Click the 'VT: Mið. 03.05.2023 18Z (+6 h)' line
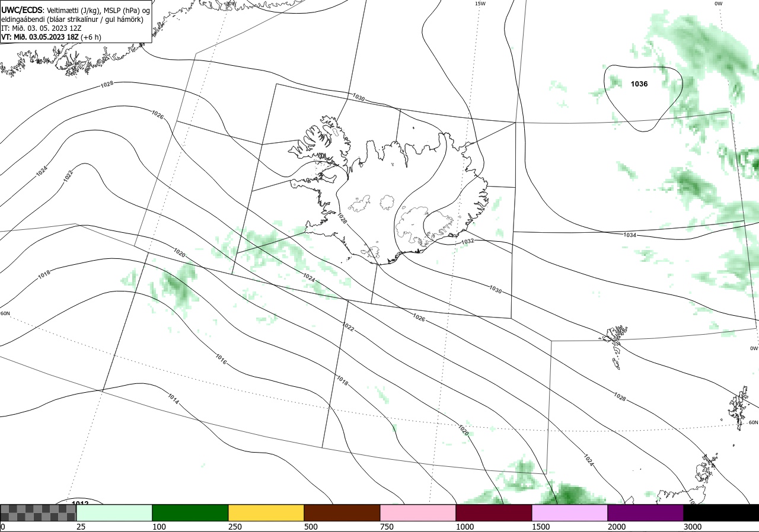 [51, 37]
